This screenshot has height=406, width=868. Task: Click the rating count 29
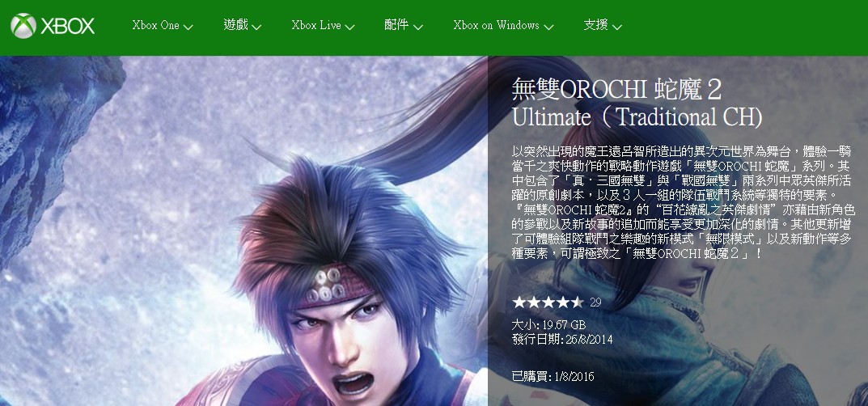[x=595, y=302]
